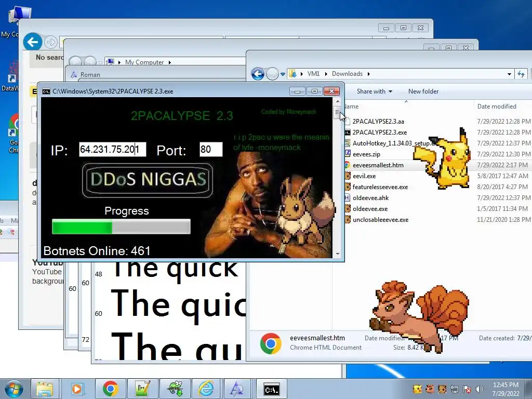
Task: Select the file 2PACALYPSE2.3.aa
Action: [378, 122]
